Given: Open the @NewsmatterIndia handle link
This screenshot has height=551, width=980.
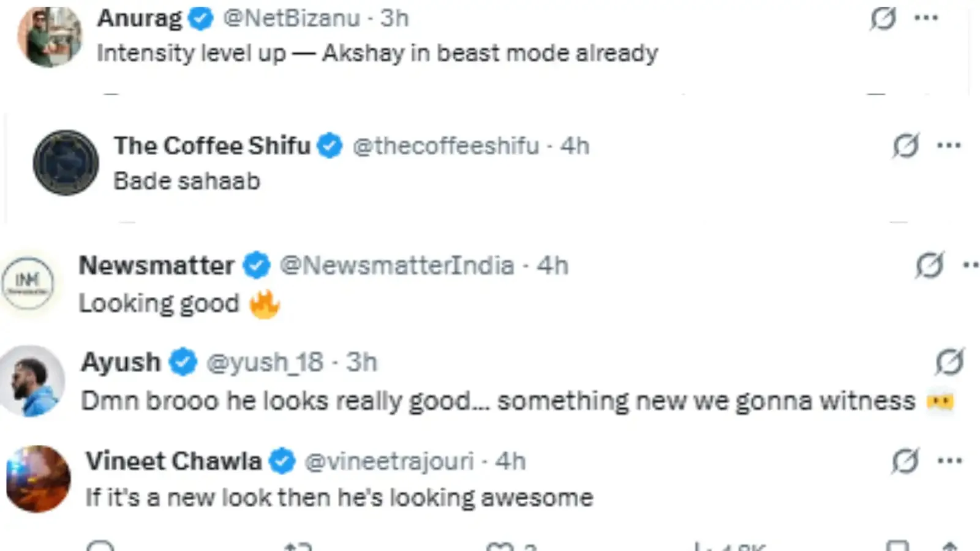Looking at the screenshot, I should [396, 266].
